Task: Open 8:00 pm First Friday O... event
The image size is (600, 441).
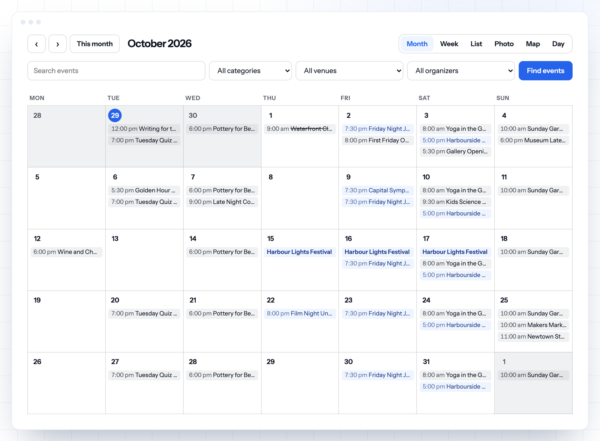Action: (377, 140)
